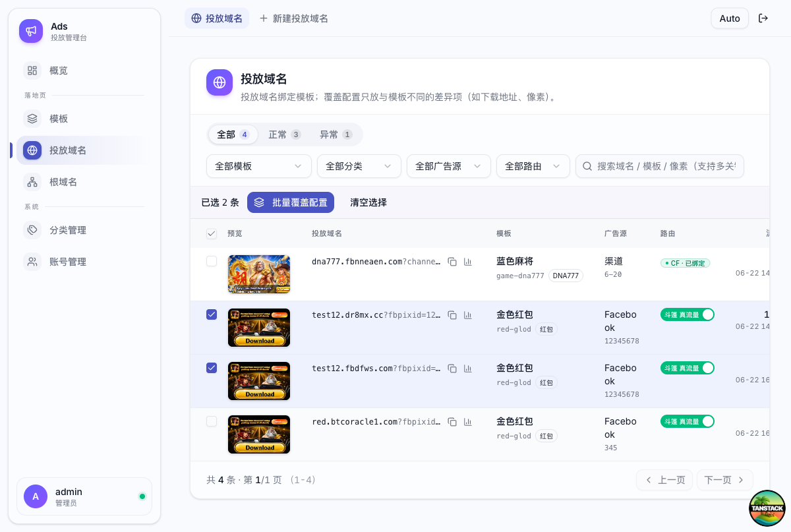The image size is (791, 532).
Task: Click the CF · 已绑定 route badge
Action: coord(686,263)
